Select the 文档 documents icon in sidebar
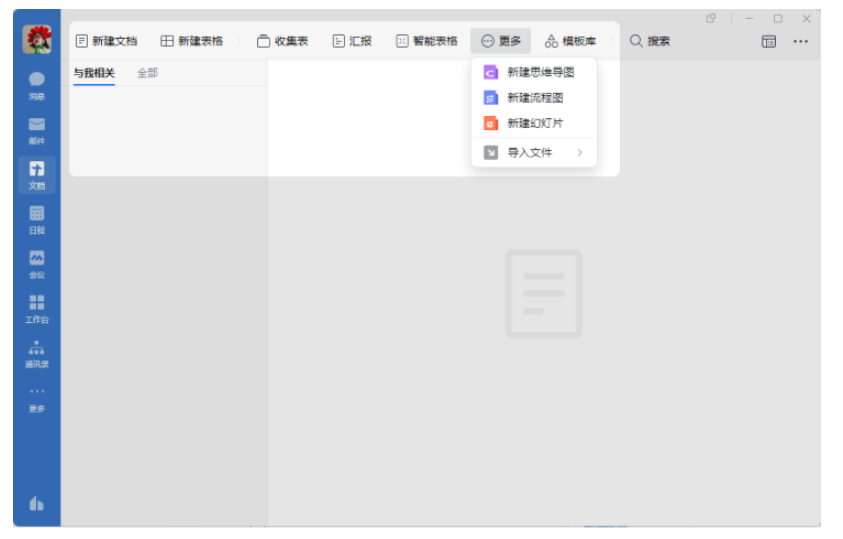The width and height of the screenshot is (843, 539). [x=37, y=173]
